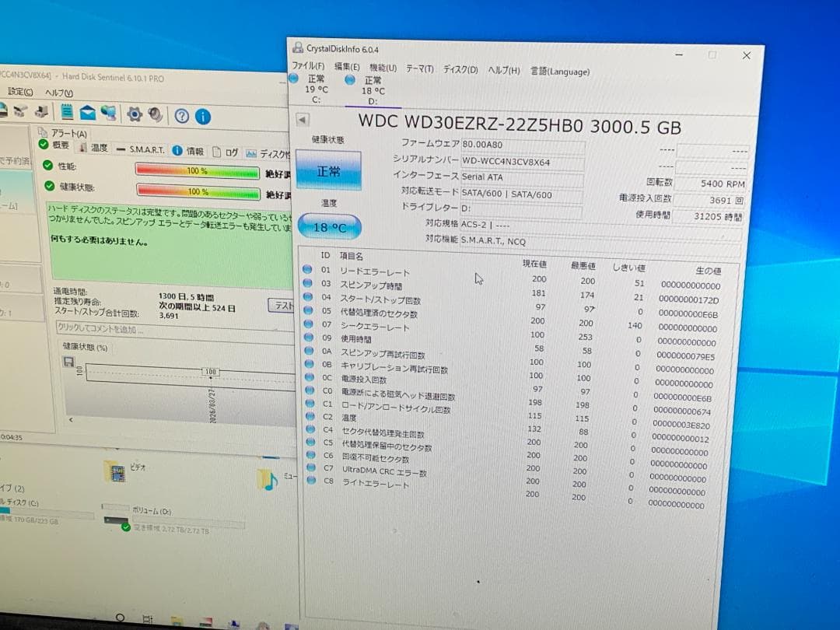
Task: Select the D: drive 18 °C disk tab
Action: (x=372, y=90)
